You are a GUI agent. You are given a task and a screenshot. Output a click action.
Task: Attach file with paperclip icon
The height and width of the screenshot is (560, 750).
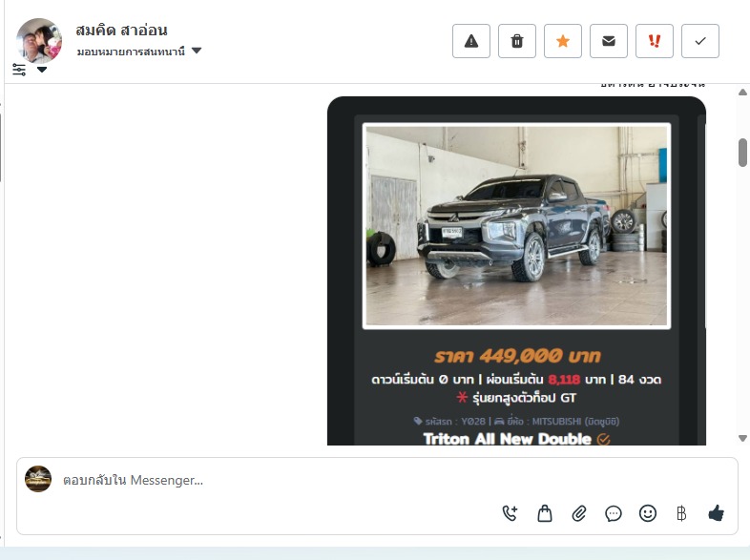click(579, 513)
